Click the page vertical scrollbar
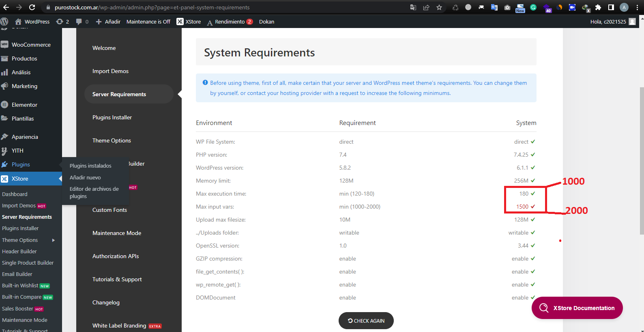This screenshot has height=332, width=644. [642, 160]
